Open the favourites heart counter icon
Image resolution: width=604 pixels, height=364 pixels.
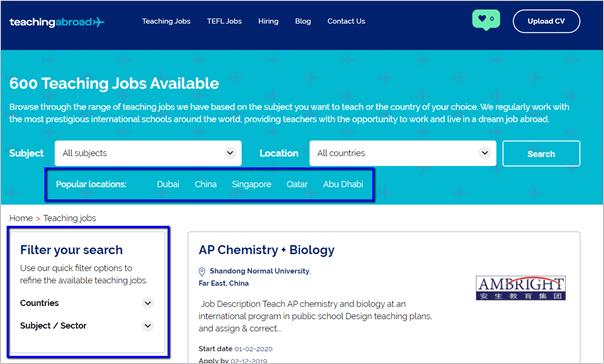point(486,19)
